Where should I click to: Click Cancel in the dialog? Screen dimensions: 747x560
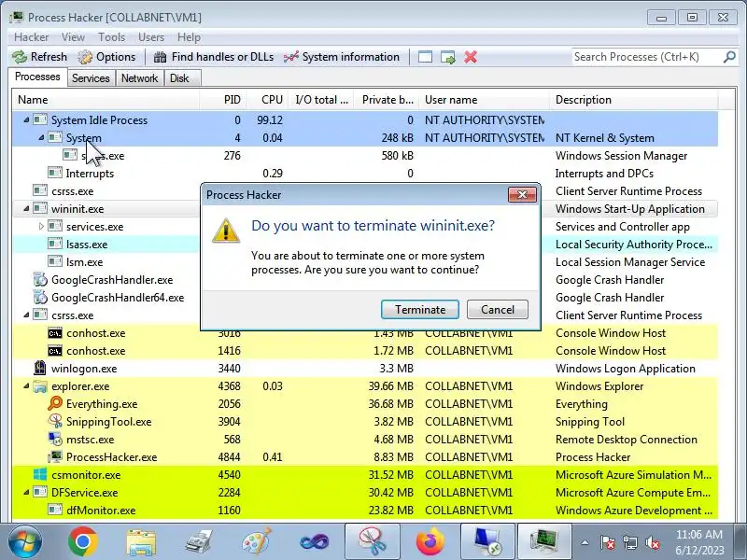498,310
